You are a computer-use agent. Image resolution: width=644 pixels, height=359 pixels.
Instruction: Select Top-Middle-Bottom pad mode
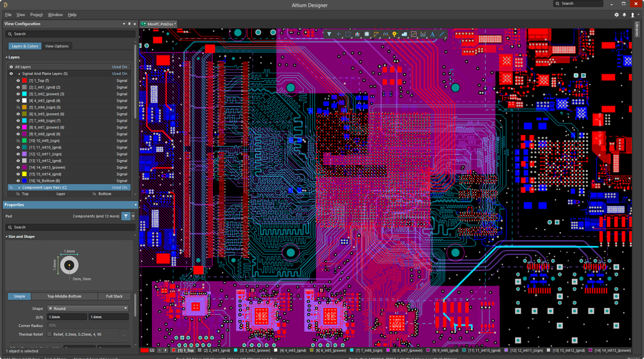tap(64, 296)
